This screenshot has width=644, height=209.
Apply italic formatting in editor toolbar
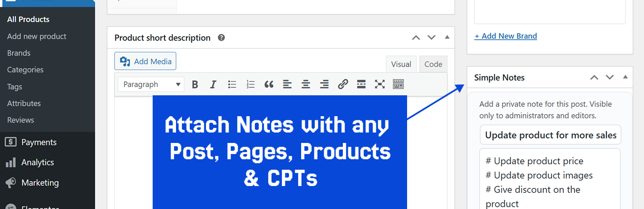(x=213, y=84)
